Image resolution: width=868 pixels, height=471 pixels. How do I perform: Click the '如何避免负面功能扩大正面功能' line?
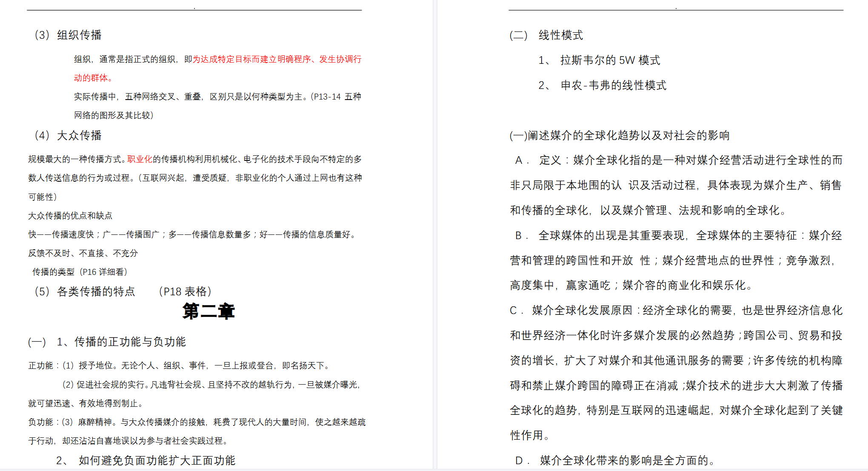tap(157, 460)
